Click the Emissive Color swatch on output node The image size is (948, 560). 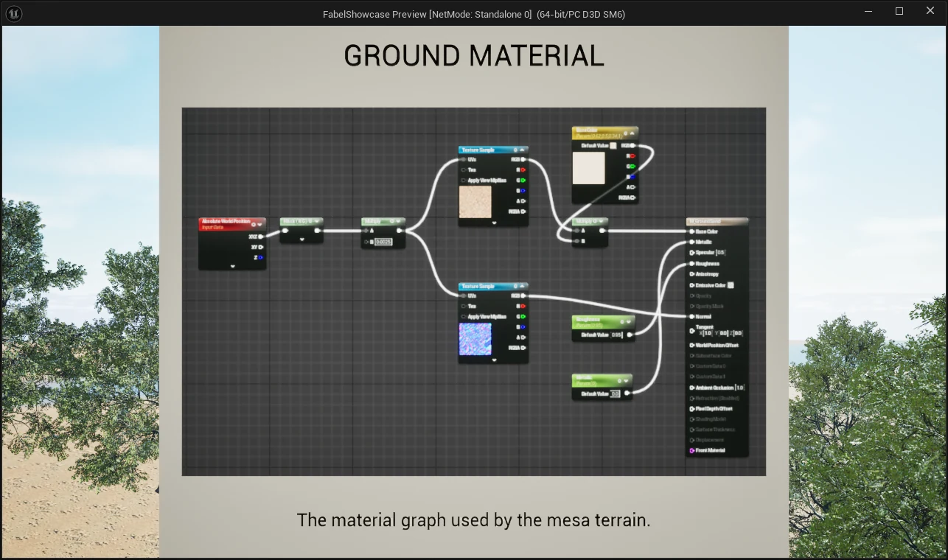tap(731, 285)
